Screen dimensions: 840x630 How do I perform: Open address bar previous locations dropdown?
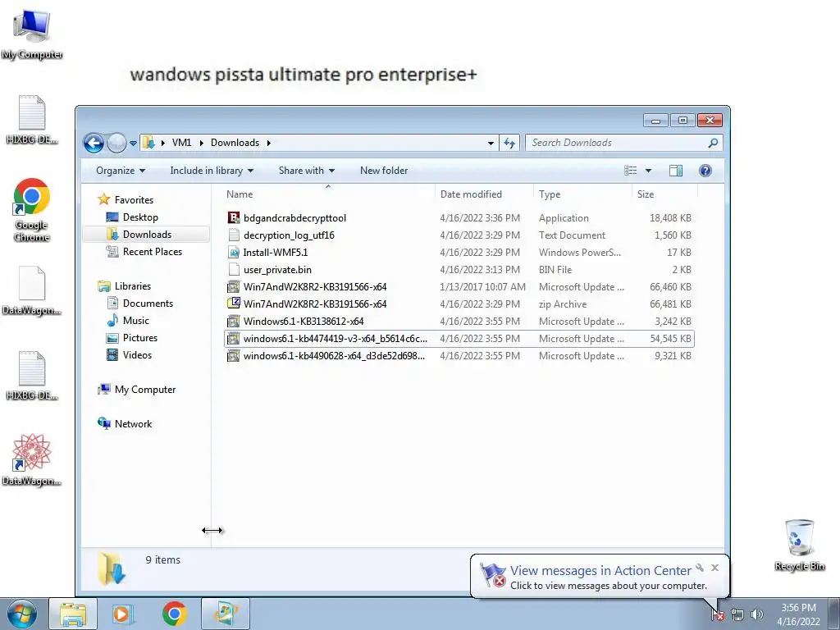click(x=491, y=143)
